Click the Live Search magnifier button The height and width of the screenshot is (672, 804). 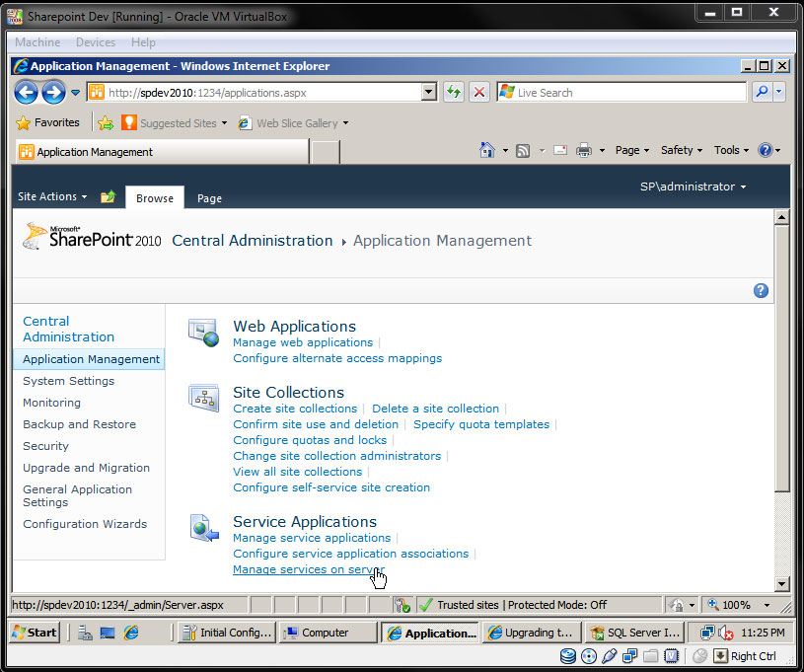763,93
